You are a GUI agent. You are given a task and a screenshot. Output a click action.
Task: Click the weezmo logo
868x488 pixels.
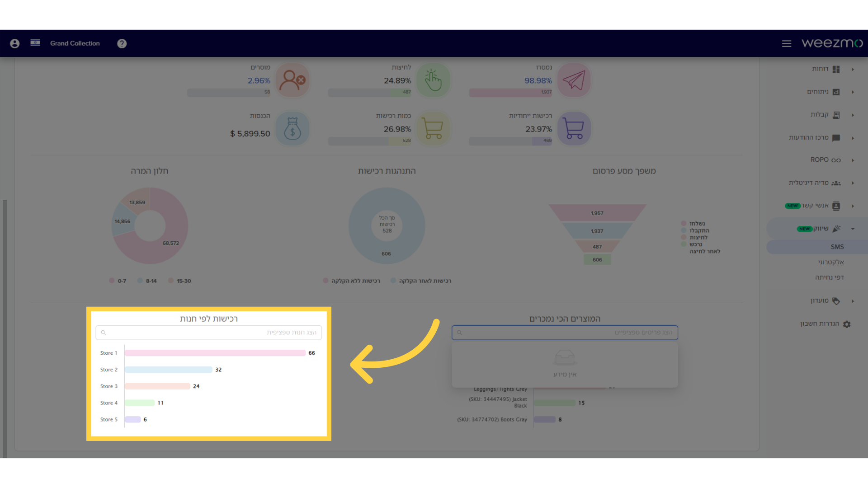(x=832, y=43)
